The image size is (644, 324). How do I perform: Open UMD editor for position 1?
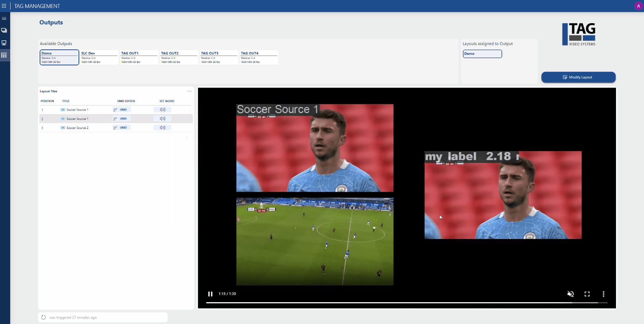[x=121, y=110]
